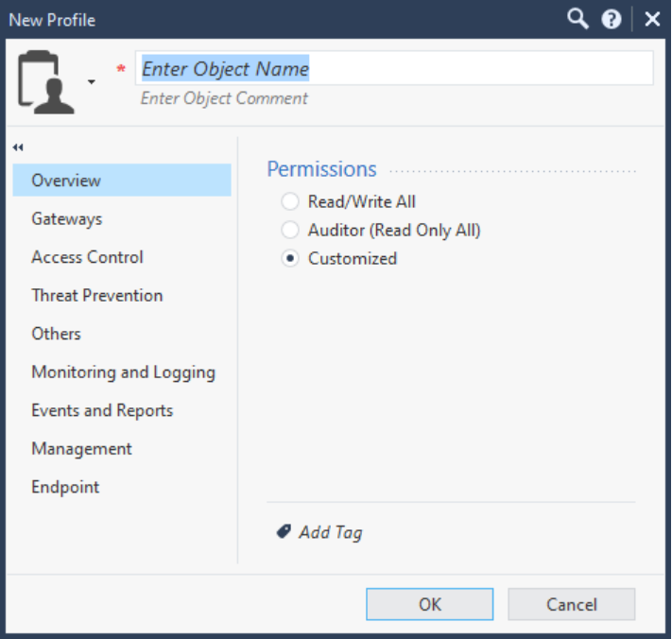The height and width of the screenshot is (639, 672).
Task: Select the Read/Write All permission
Action: pyautogui.click(x=291, y=201)
